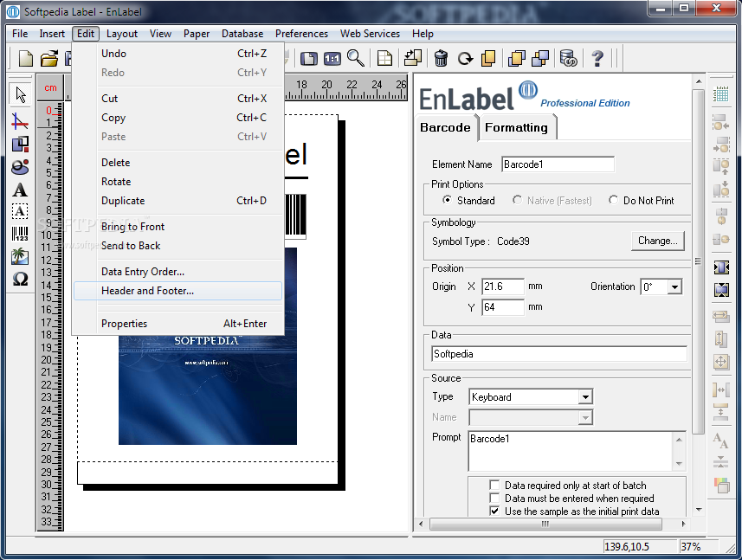Choose Properties in the Edit menu
Image resolution: width=742 pixels, height=560 pixels.
178,324
